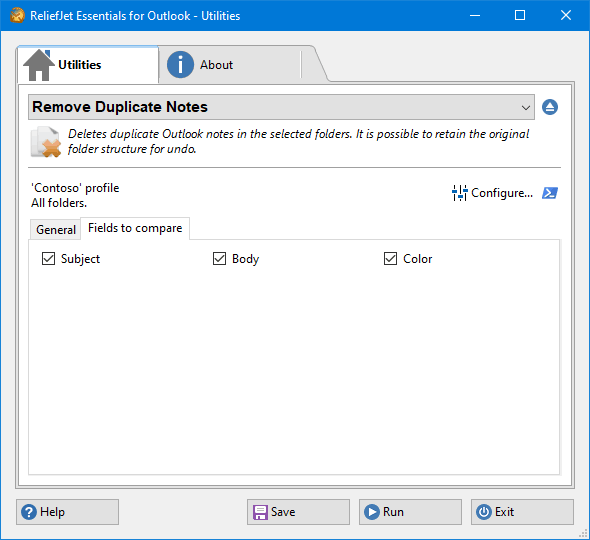Click the ReliefJet app icon in title bar

17,16
